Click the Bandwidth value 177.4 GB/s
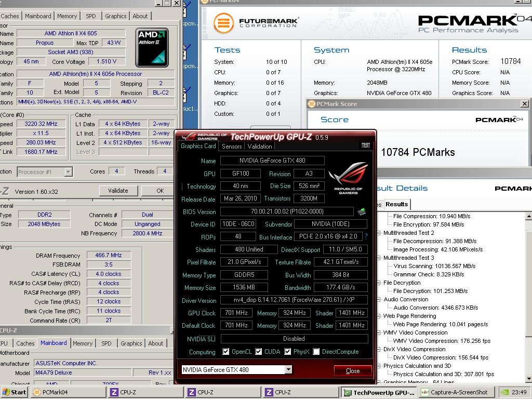Viewport: 532px width, 399px height. [341, 287]
